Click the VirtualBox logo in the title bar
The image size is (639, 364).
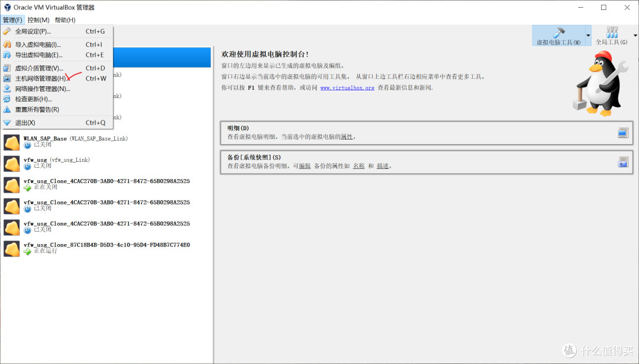click(7, 7)
